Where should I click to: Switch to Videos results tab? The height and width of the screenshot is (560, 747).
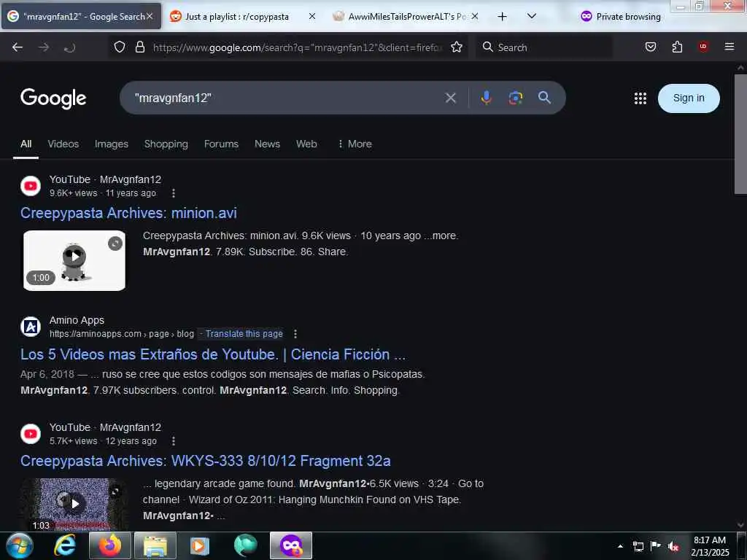click(x=63, y=144)
